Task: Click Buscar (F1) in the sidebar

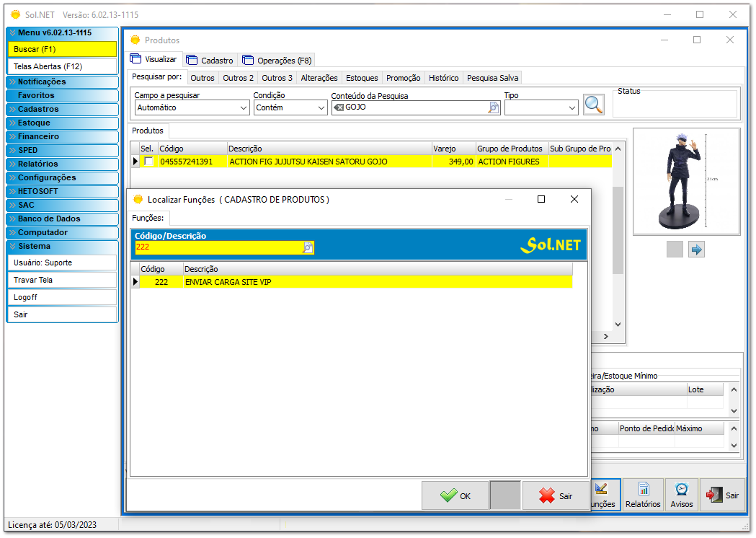Action: [62, 49]
